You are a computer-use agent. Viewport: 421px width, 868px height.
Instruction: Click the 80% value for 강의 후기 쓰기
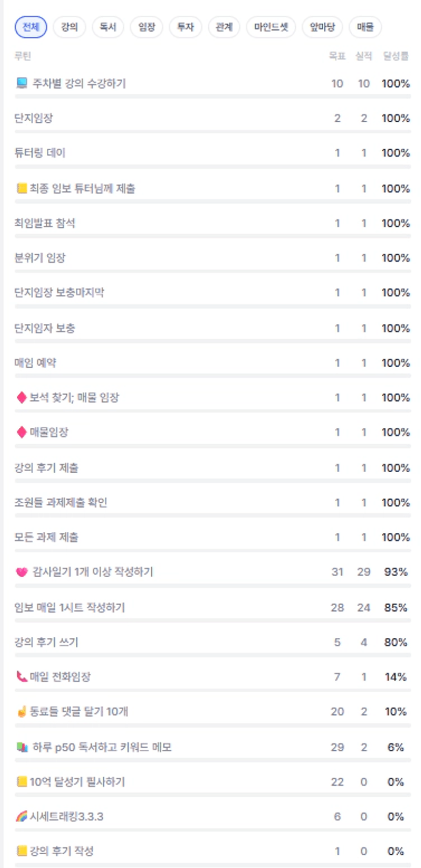[396, 642]
